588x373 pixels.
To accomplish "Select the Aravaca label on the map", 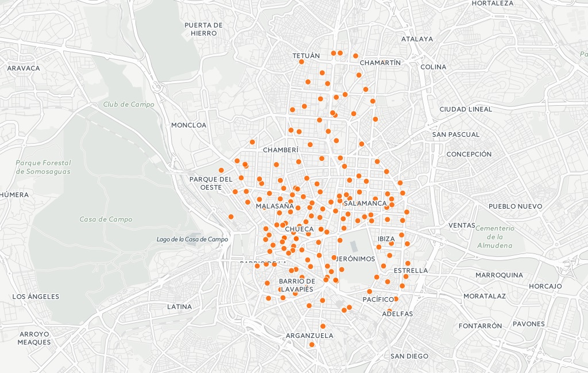I will pyautogui.click(x=24, y=68).
